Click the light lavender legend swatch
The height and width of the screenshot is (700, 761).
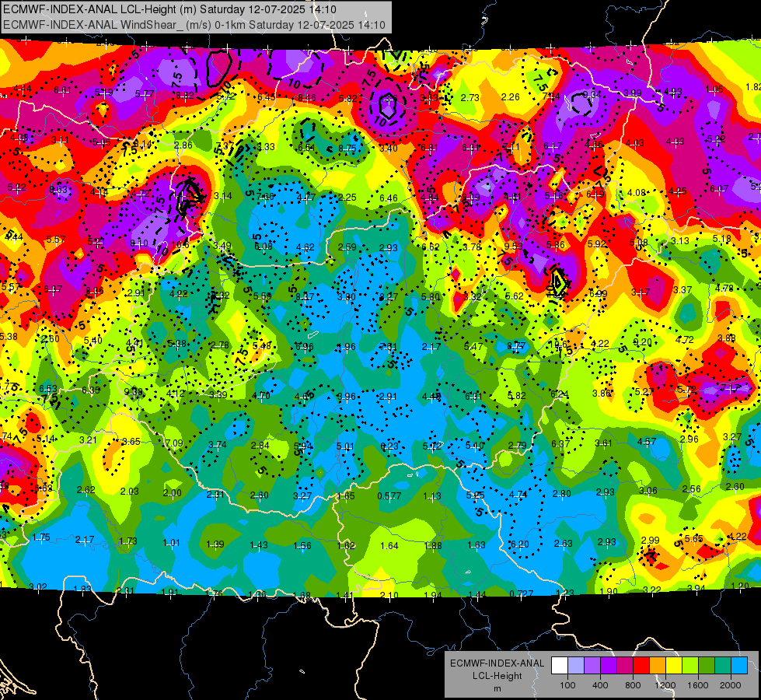coord(575,665)
